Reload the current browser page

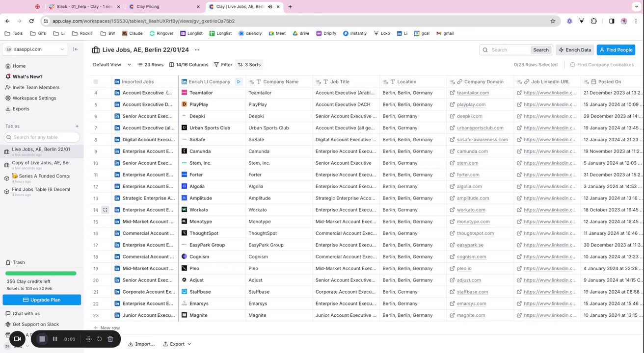32,21
